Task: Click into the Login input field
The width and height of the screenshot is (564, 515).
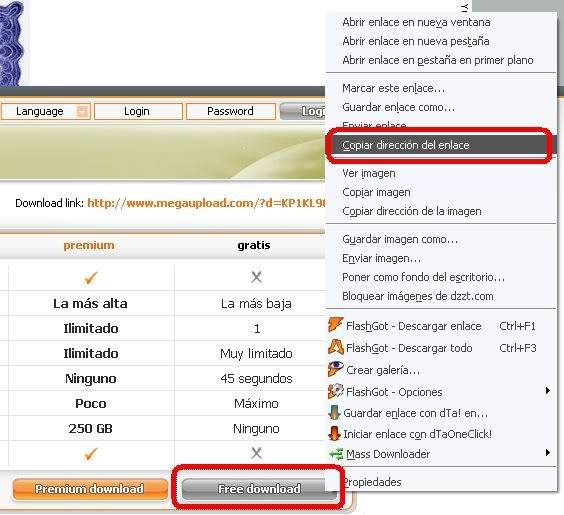Action: coord(138,111)
